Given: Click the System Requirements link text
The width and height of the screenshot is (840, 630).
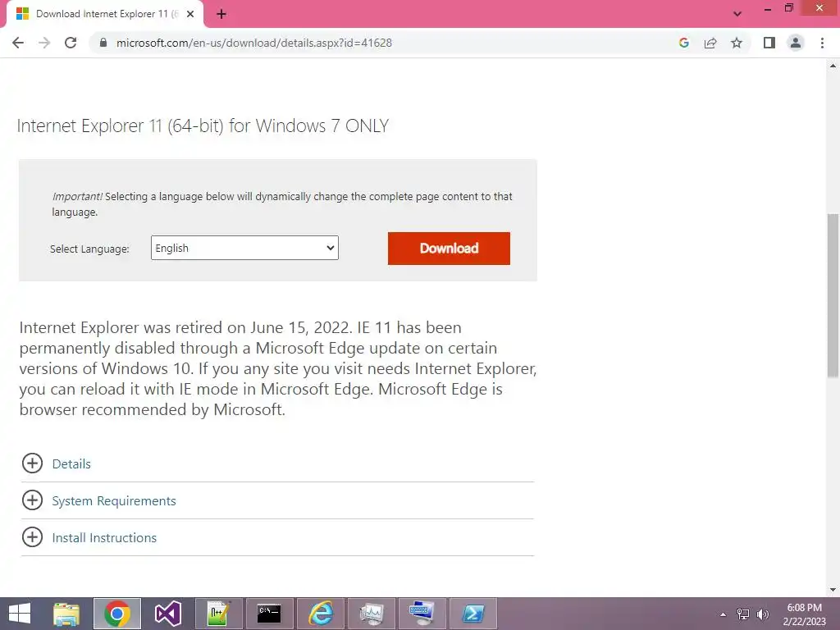Looking at the screenshot, I should (x=114, y=501).
